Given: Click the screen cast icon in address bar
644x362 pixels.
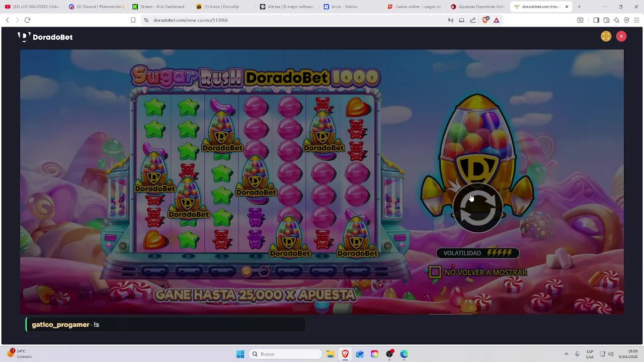Looking at the screenshot, I should [461, 20].
